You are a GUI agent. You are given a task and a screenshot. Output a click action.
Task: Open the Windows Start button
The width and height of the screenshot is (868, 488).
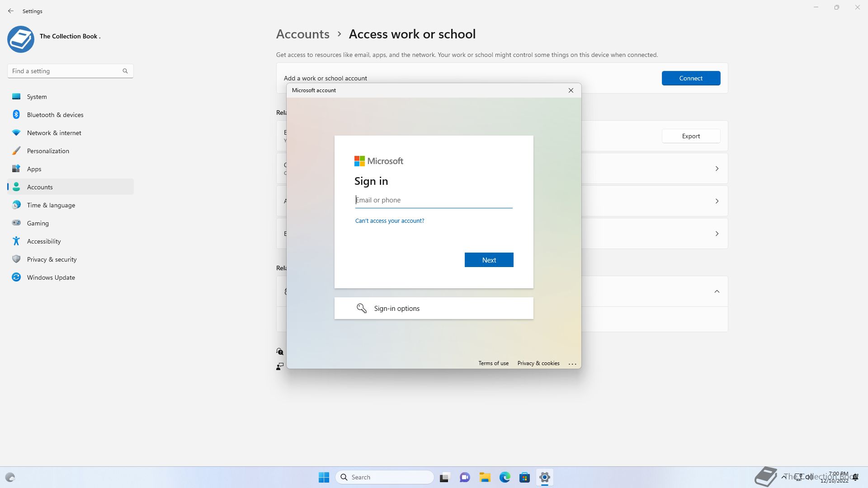coord(324,477)
